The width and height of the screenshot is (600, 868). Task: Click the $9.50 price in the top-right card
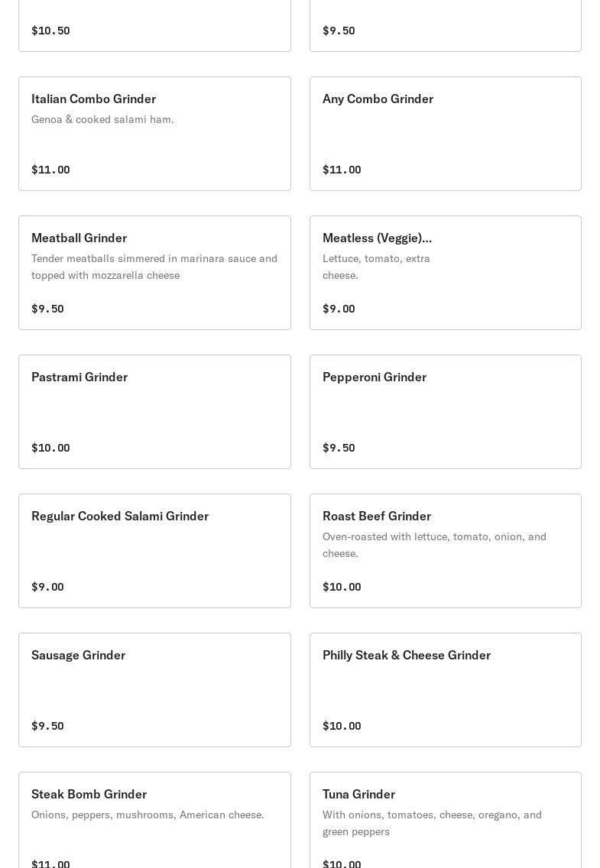339,31
